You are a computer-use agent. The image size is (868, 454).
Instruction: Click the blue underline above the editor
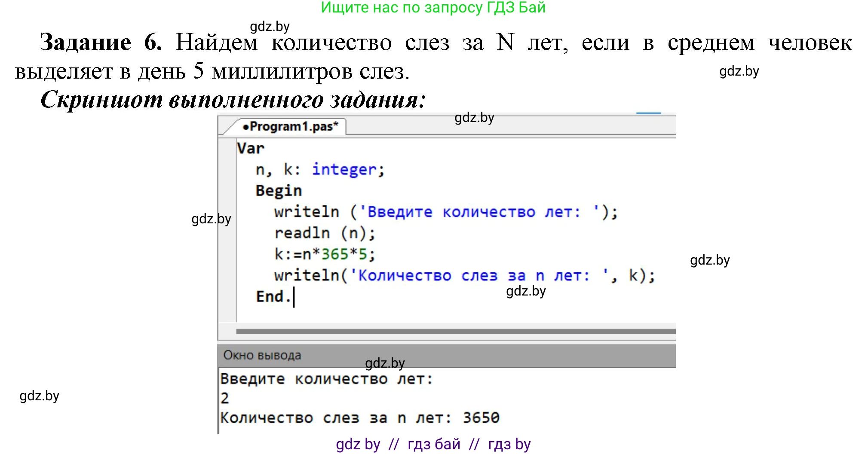click(648, 113)
